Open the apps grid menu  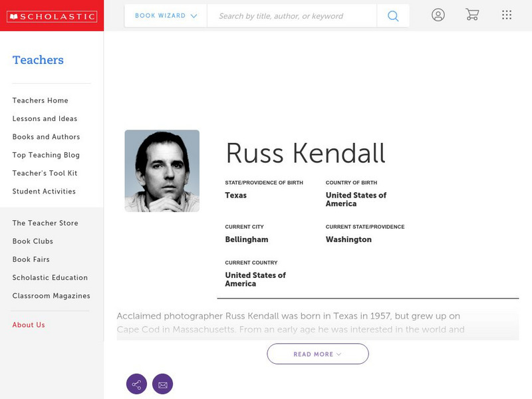pos(507,15)
